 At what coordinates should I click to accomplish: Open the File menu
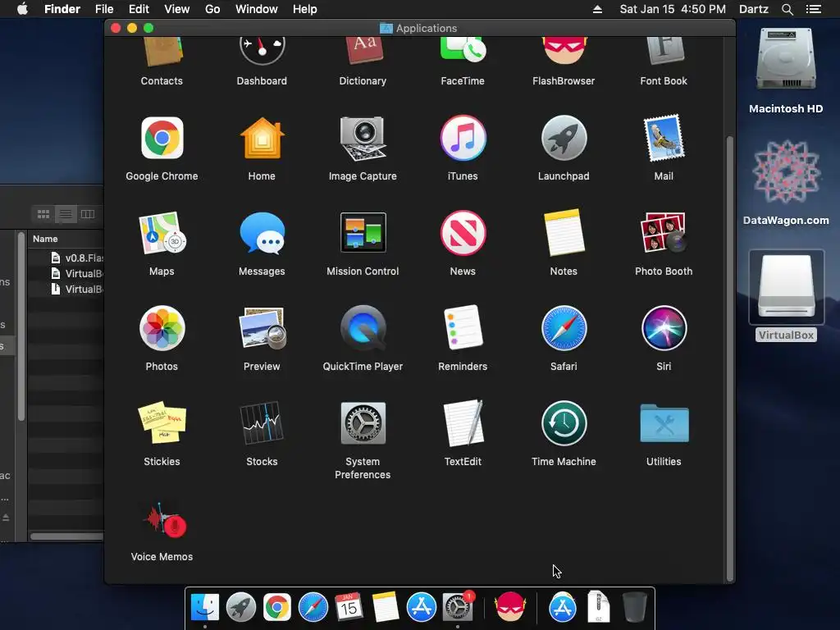coord(104,9)
